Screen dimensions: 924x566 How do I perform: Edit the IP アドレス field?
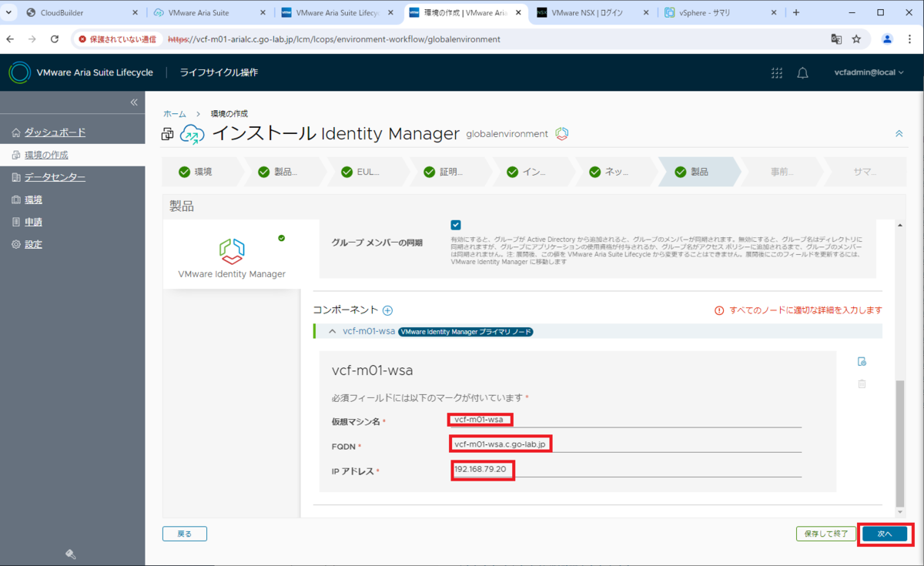625,469
